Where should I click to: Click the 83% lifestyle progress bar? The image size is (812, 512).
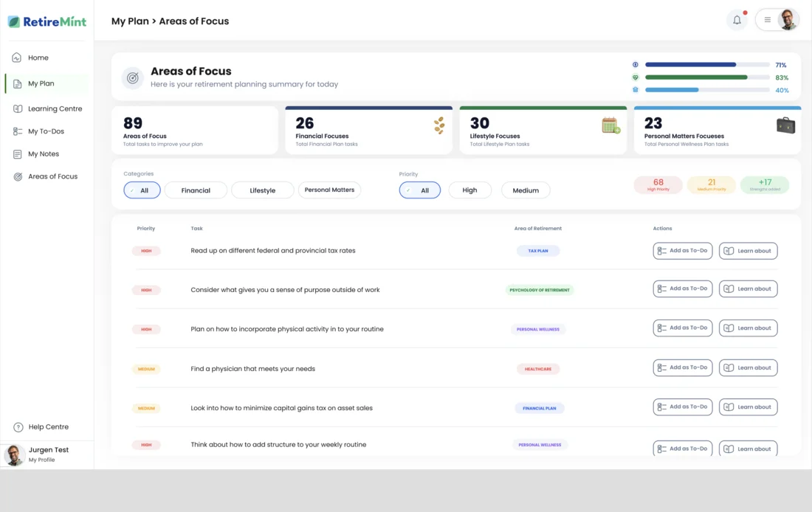coord(707,77)
